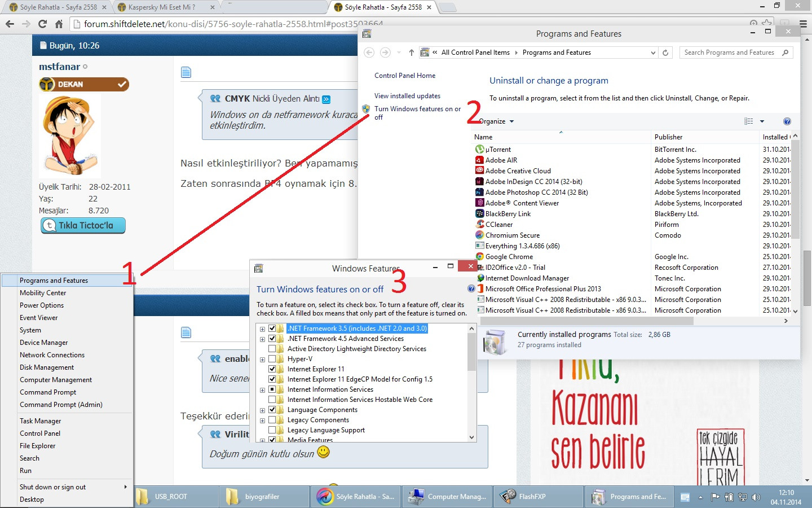Expand the Language Components node
The width and height of the screenshot is (812, 508).
pyautogui.click(x=262, y=410)
